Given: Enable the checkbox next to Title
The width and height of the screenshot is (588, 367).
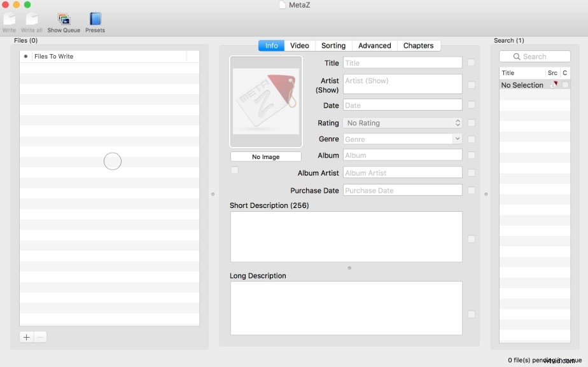Looking at the screenshot, I should [470, 62].
